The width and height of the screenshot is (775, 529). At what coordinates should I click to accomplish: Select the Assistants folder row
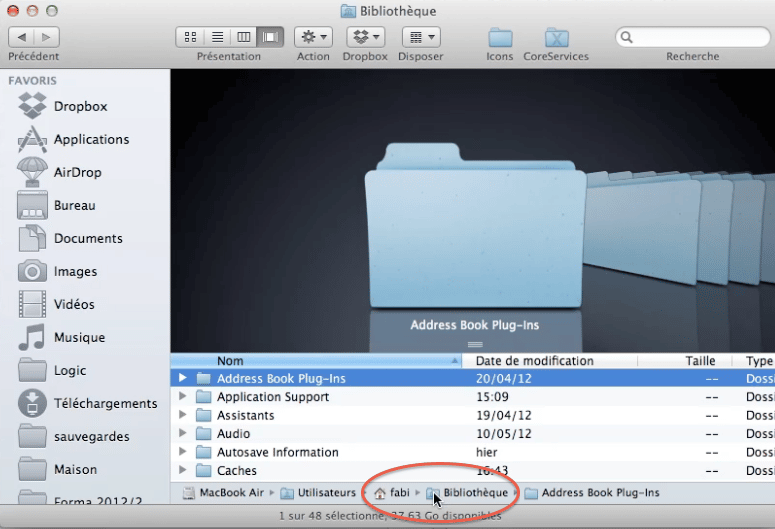(x=473, y=415)
